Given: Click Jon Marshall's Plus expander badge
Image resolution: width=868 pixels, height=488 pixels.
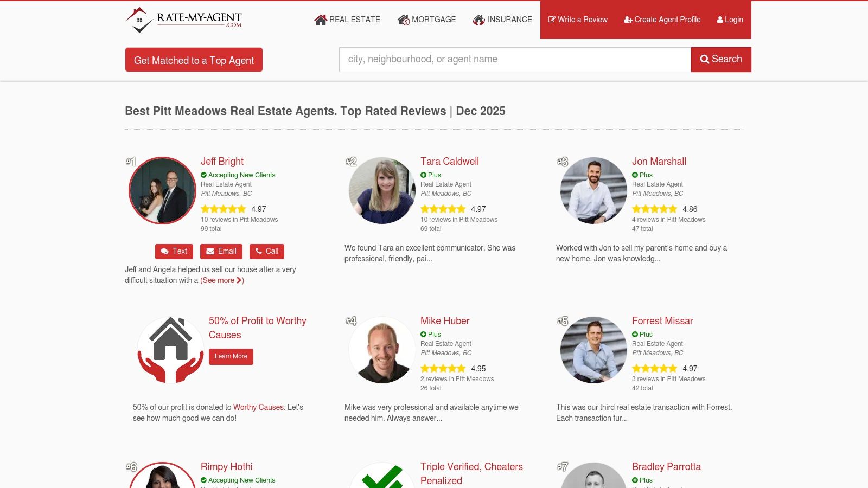Looking at the screenshot, I should 635,175.
